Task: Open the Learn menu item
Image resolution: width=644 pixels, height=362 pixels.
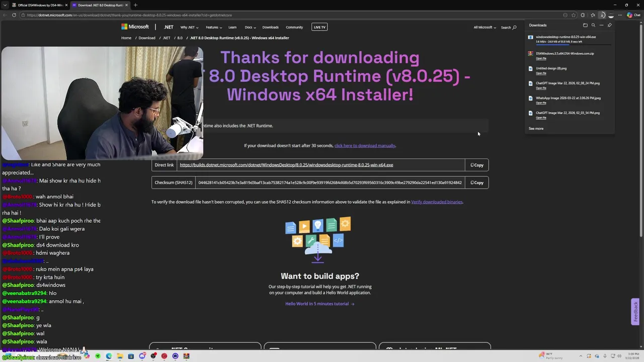Action: click(232, 27)
